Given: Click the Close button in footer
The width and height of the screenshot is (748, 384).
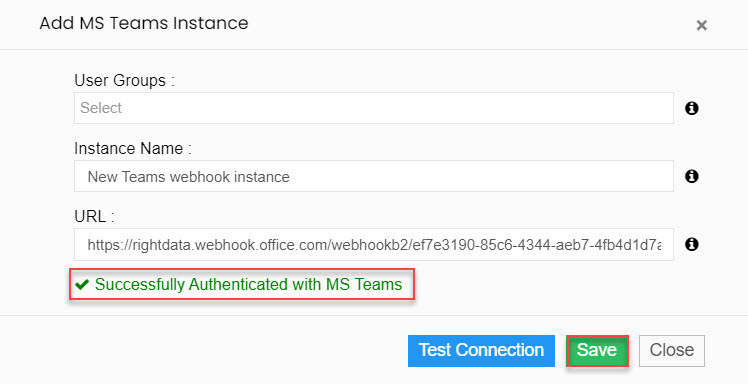Looking at the screenshot, I should [672, 351].
